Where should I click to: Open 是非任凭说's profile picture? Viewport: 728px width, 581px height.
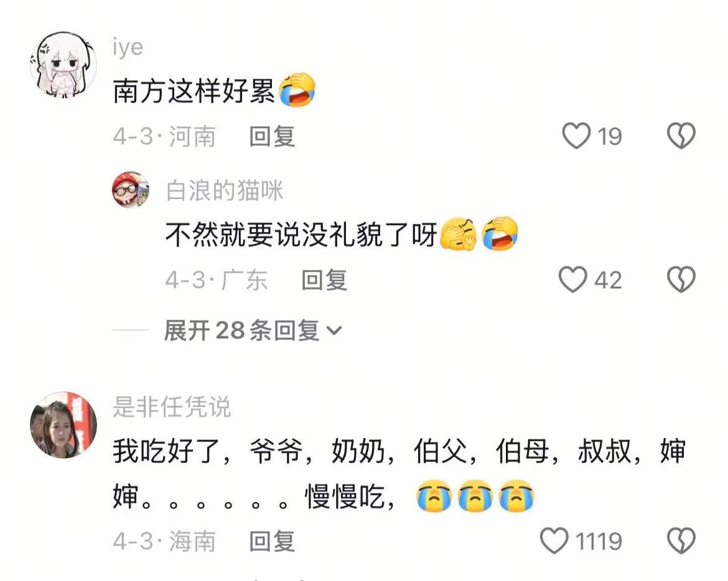click(x=63, y=425)
